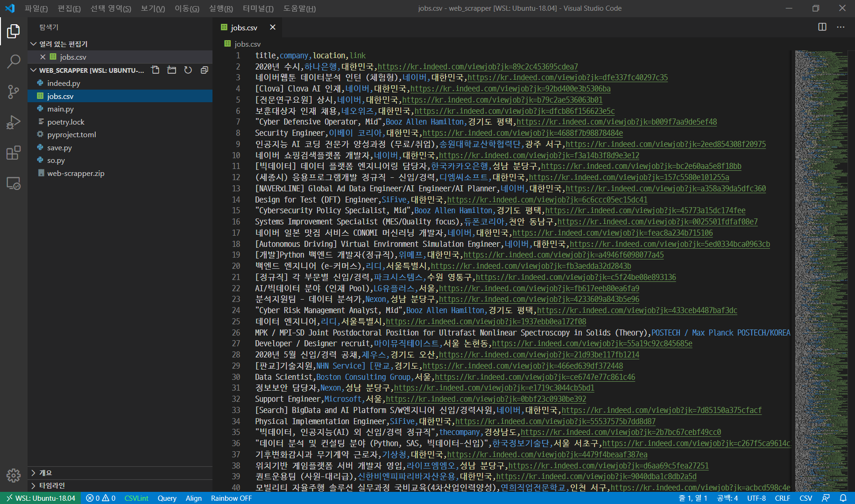Open the notifications bell
The width and height of the screenshot is (855, 504).
coord(843,498)
